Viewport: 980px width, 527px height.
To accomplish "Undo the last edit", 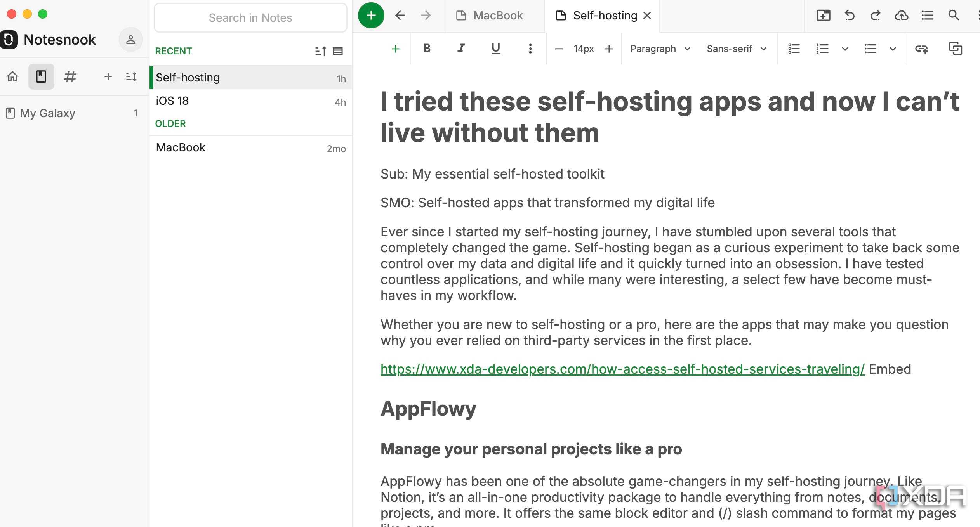I will coord(850,16).
